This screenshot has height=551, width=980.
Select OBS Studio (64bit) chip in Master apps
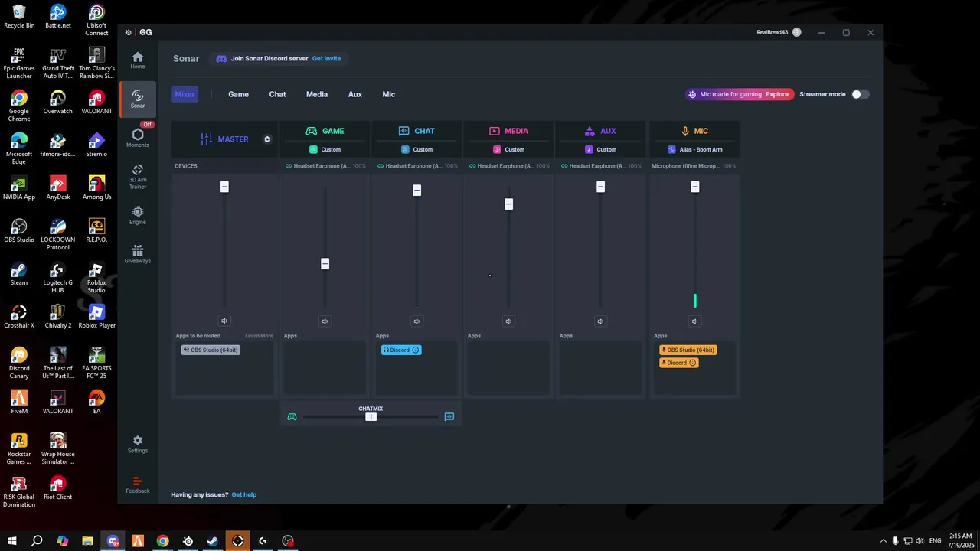pos(211,350)
